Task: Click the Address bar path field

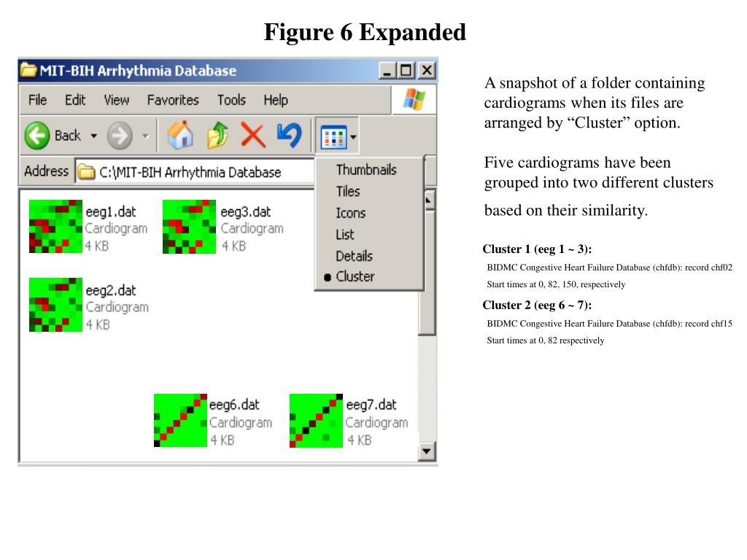Action: [195, 172]
